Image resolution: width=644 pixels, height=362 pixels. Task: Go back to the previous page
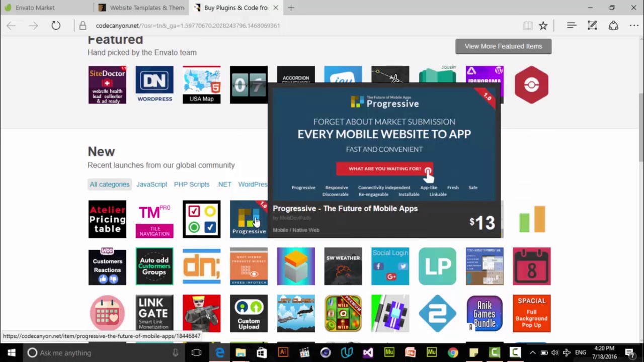pyautogui.click(x=11, y=26)
